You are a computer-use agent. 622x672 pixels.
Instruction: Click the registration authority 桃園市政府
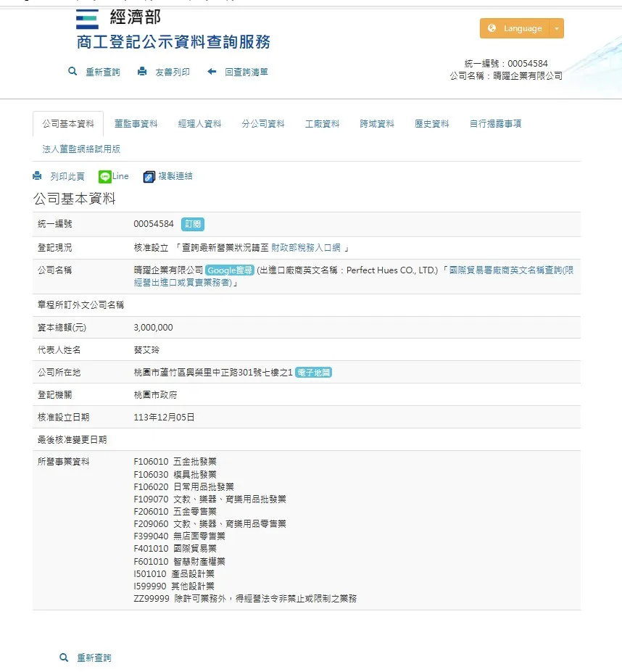pos(155,395)
